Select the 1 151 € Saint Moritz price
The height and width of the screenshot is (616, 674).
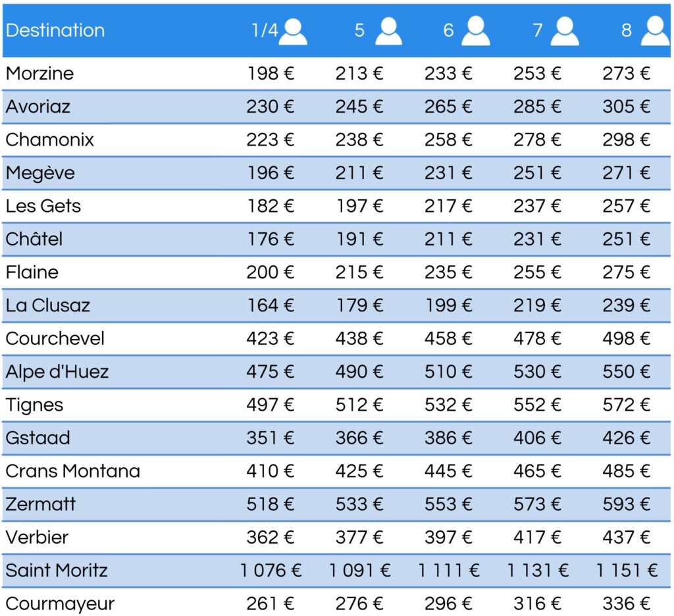(627, 570)
